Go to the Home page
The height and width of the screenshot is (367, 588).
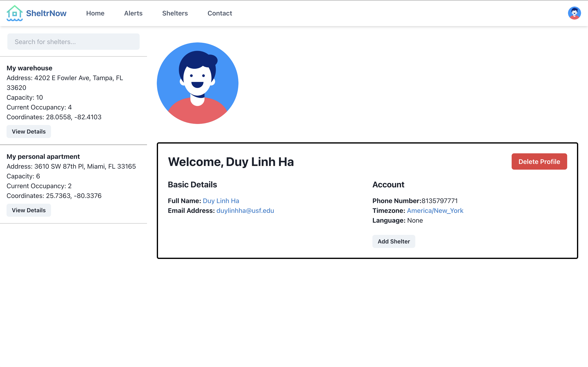95,13
